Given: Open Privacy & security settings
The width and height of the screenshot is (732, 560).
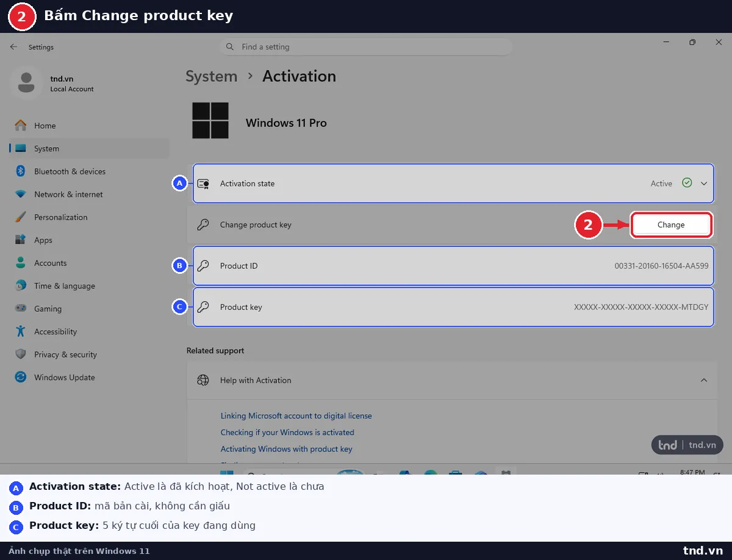Looking at the screenshot, I should [x=89, y=354].
